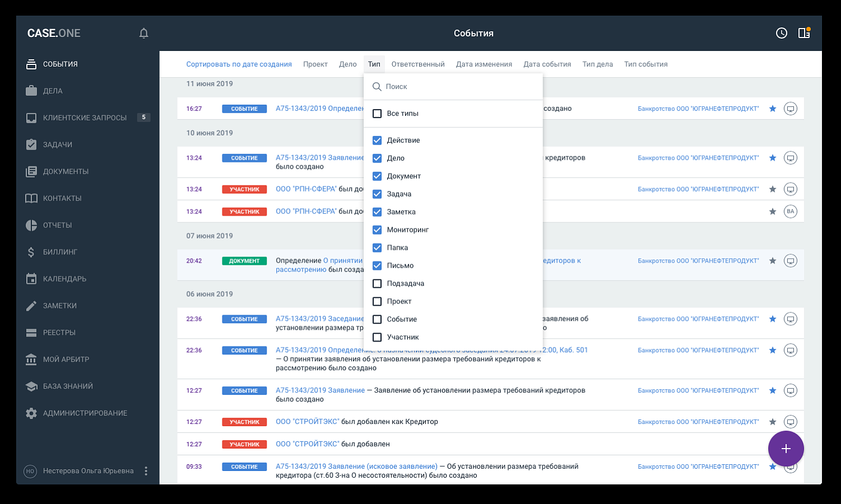Uncheck the Мониторинг checkbox
841x504 pixels.
coord(377,230)
